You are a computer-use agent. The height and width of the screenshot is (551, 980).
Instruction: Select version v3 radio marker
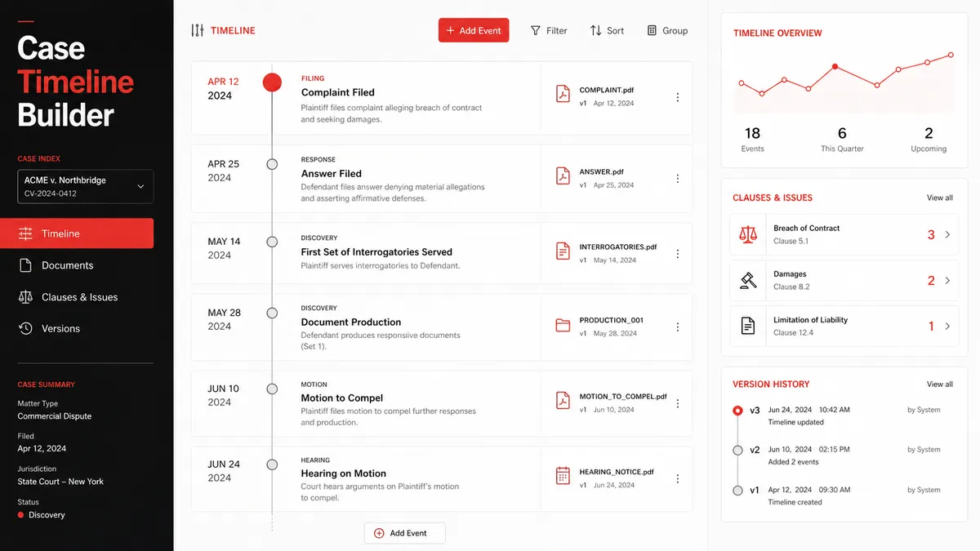coord(738,411)
